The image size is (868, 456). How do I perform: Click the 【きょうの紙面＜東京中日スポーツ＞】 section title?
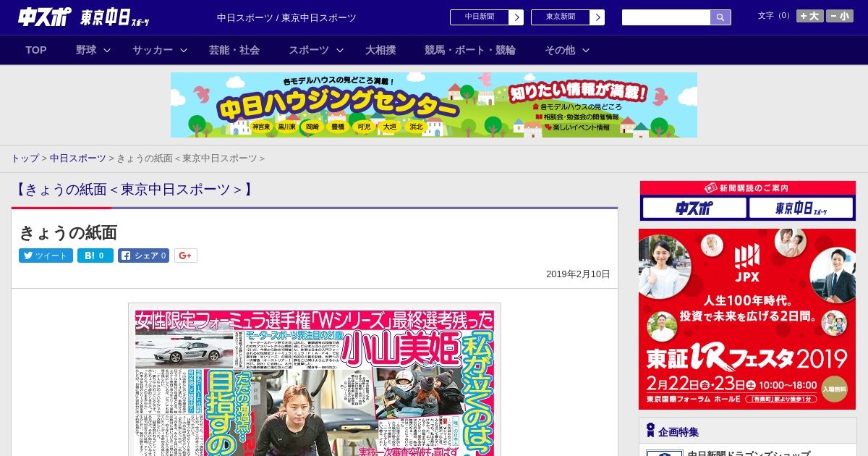click(135, 190)
